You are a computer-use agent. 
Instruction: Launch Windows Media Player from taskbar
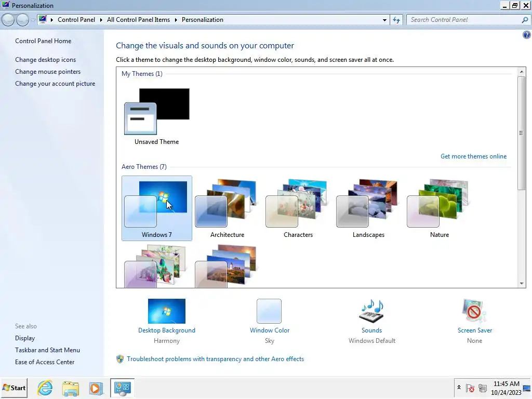tap(96, 388)
